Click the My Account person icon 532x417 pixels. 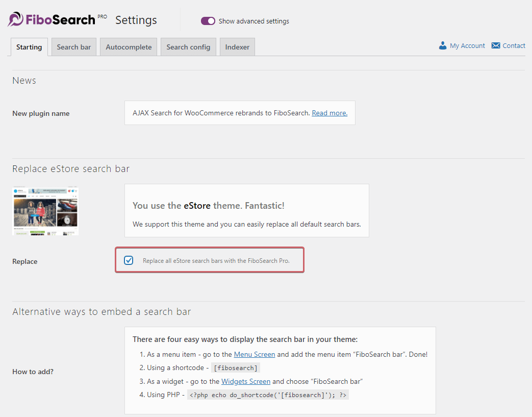click(x=442, y=45)
